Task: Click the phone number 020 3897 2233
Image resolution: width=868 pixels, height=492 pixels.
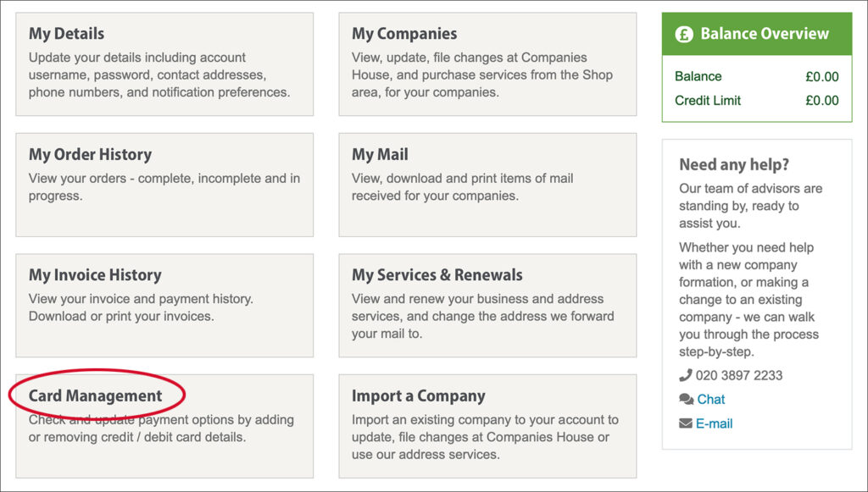Action: pos(739,375)
